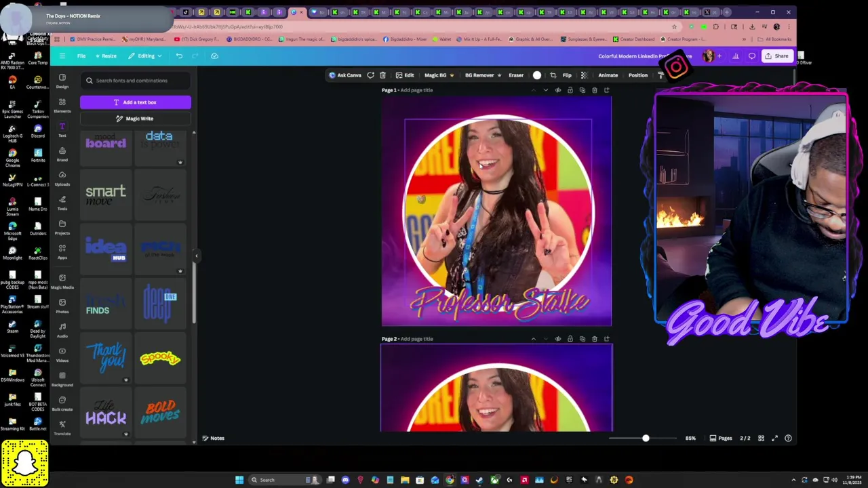Click the Magic Write button
The width and height of the screenshot is (868, 488).
(136, 119)
